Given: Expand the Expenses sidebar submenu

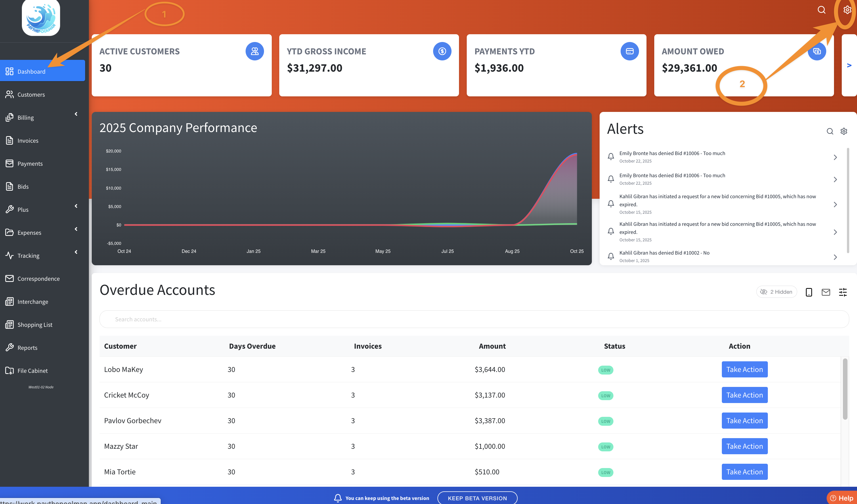Looking at the screenshot, I should (76, 229).
